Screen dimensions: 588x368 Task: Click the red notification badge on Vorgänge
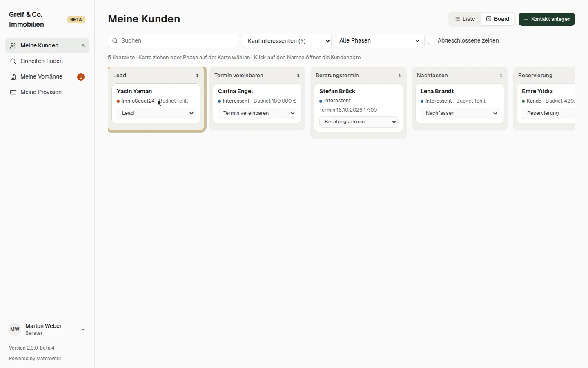pyautogui.click(x=81, y=77)
